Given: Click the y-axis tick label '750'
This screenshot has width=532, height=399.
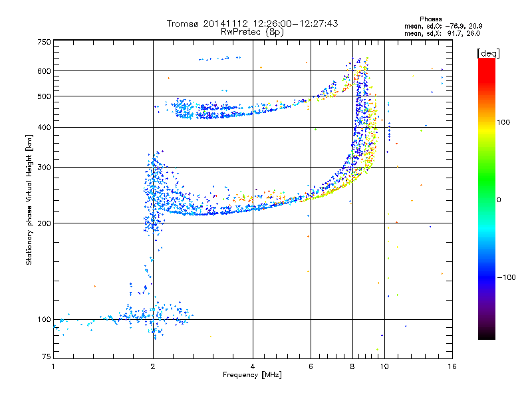Looking at the screenshot, I should click(x=44, y=42).
